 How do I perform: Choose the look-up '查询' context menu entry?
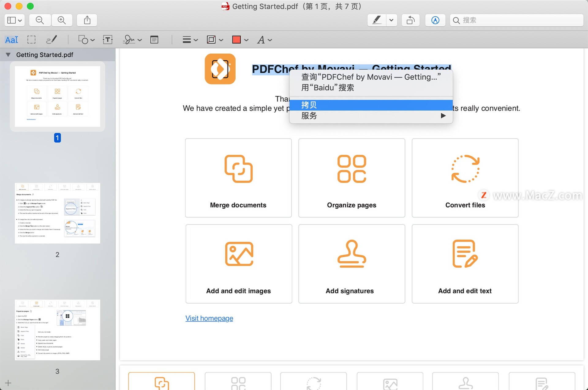[371, 77]
